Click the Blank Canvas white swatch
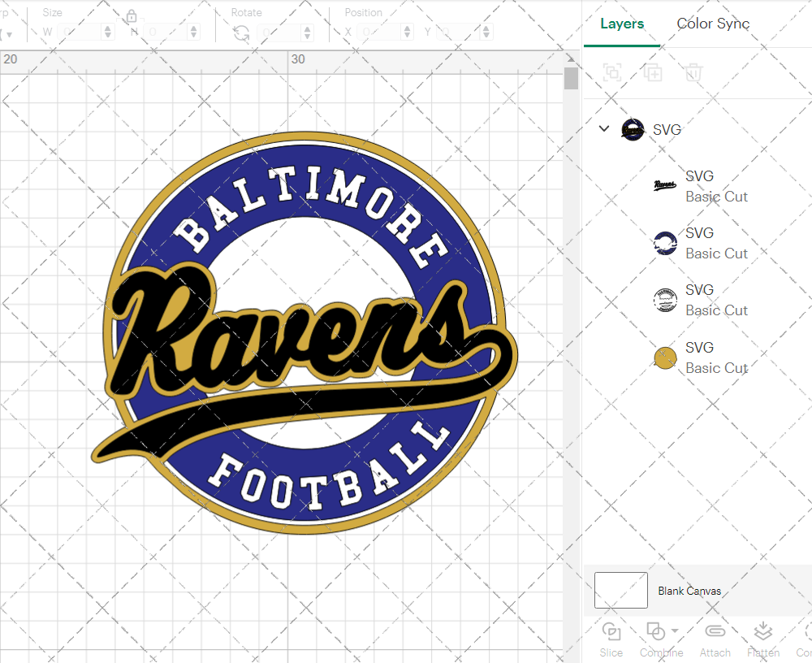 [x=620, y=591]
